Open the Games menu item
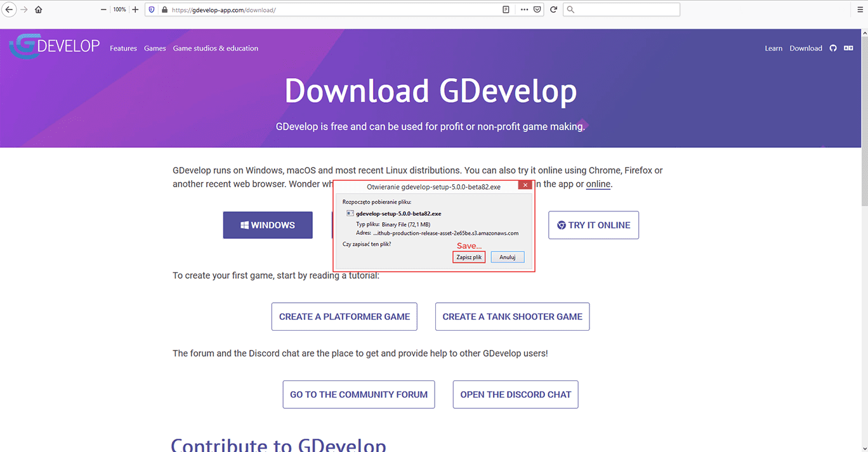Image resolution: width=868 pixels, height=452 pixels. pyautogui.click(x=155, y=48)
